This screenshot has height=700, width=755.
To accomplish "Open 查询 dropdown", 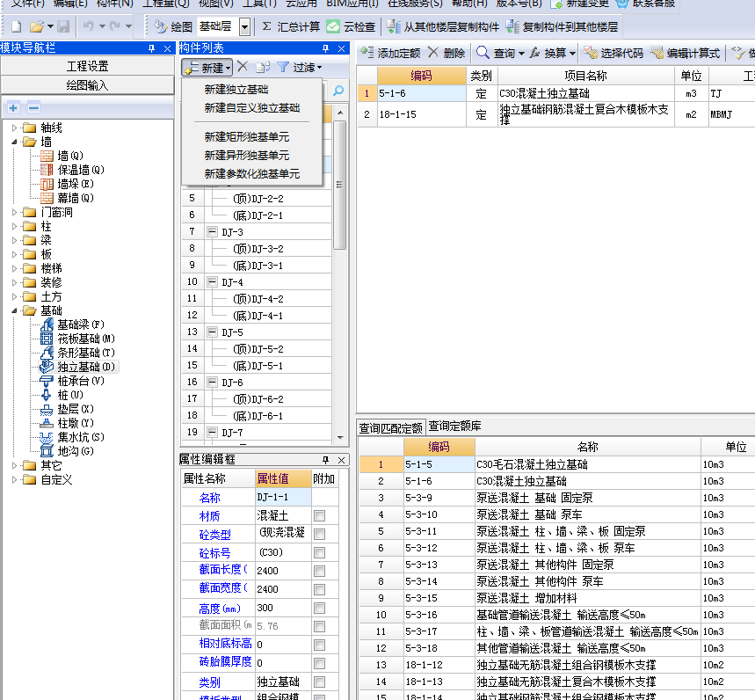I will pos(500,53).
